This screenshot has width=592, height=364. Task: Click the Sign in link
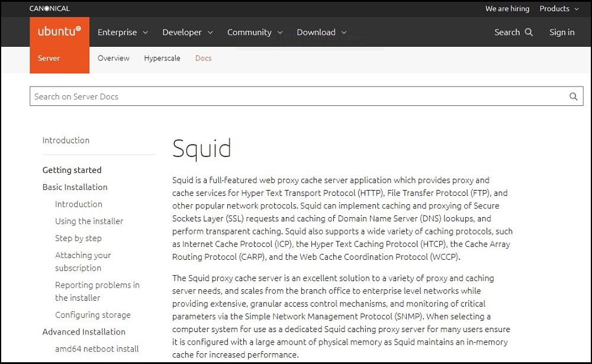(x=562, y=32)
